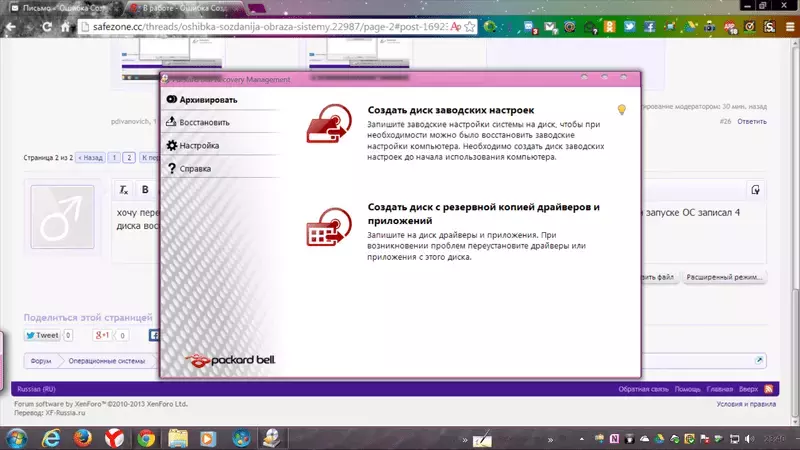
Task: Go to forum page 1
Action: click(x=114, y=158)
